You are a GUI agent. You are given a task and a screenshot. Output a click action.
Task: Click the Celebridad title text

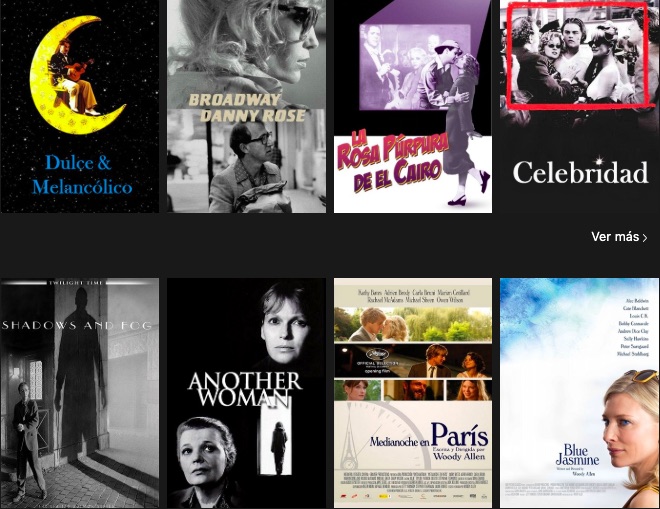coord(580,172)
